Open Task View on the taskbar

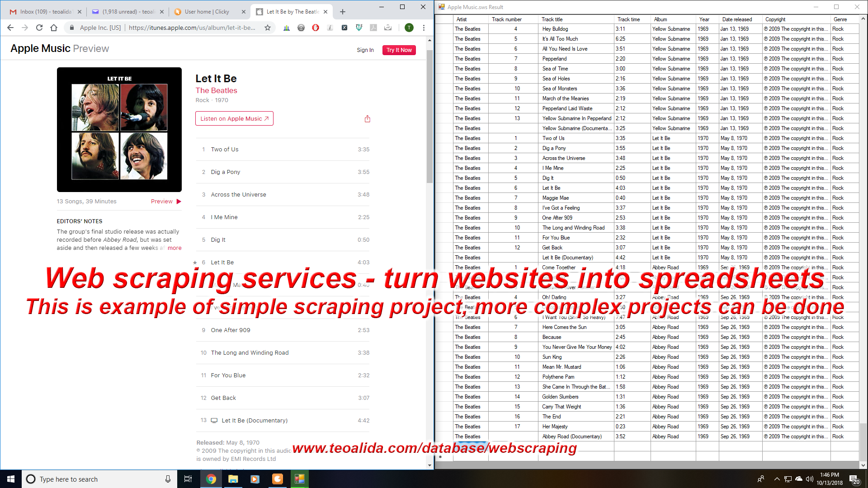(x=188, y=479)
